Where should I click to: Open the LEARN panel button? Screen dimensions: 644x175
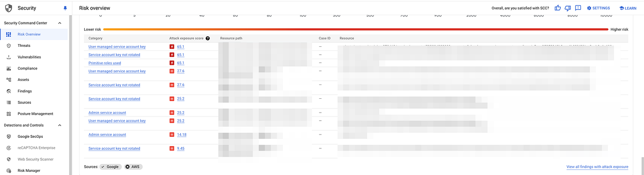[627, 8]
